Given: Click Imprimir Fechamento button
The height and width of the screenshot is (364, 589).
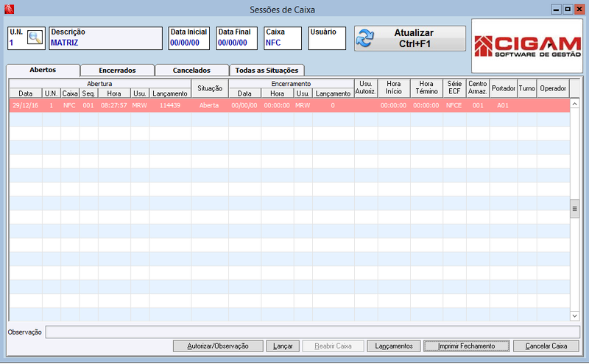Looking at the screenshot, I should tap(467, 346).
